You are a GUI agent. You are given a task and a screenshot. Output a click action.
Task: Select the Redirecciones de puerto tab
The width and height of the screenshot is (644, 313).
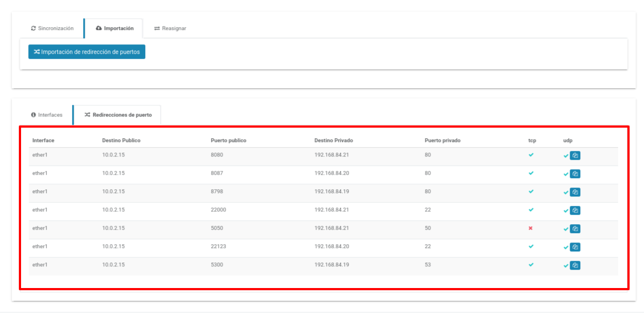(117, 115)
